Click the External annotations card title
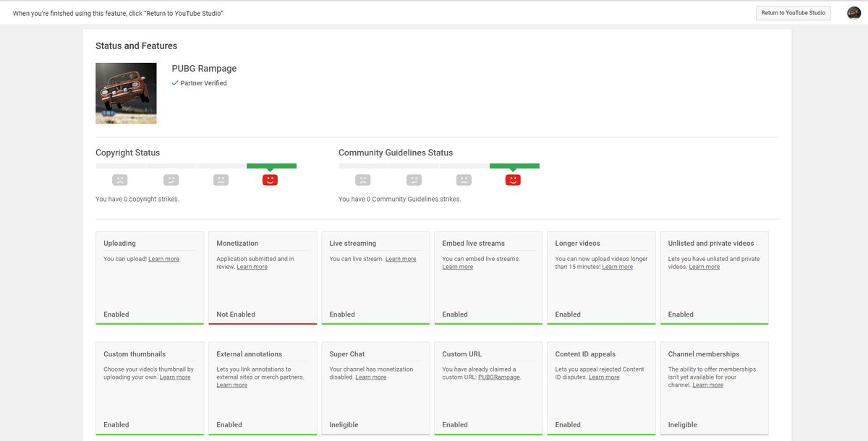Screen dimensions: 868x441 (x=250, y=354)
